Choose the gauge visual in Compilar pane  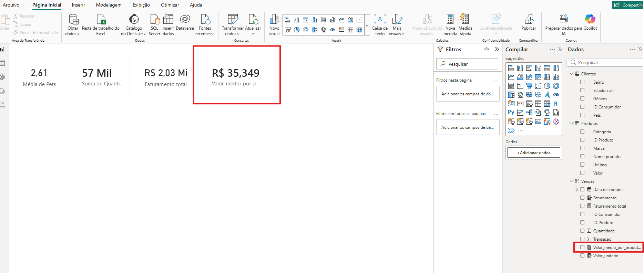556,95
